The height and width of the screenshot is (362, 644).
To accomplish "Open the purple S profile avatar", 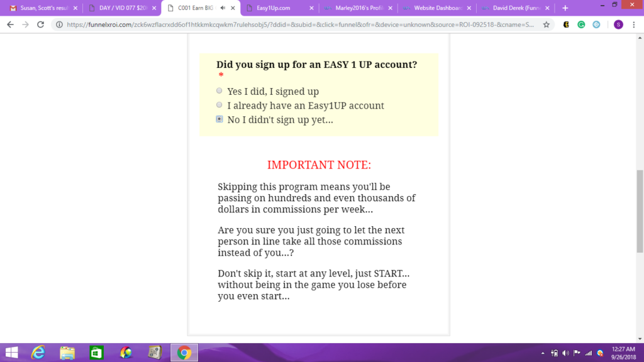I will (x=618, y=25).
